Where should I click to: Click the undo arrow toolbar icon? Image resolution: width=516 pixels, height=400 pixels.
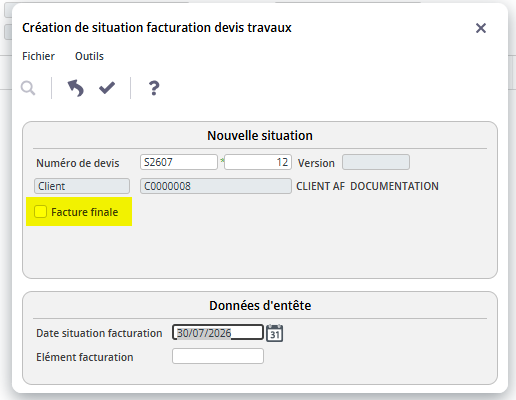click(x=76, y=88)
